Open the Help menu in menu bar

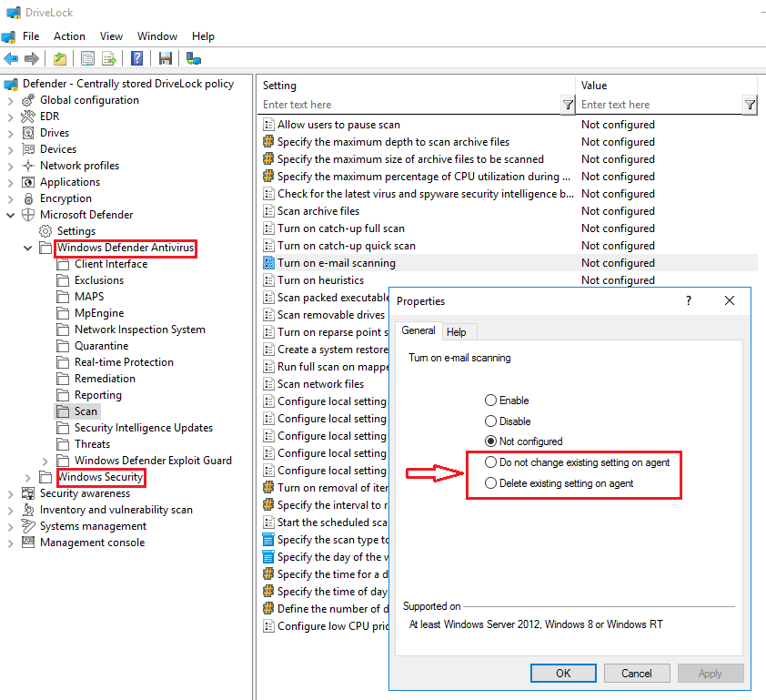pos(203,36)
